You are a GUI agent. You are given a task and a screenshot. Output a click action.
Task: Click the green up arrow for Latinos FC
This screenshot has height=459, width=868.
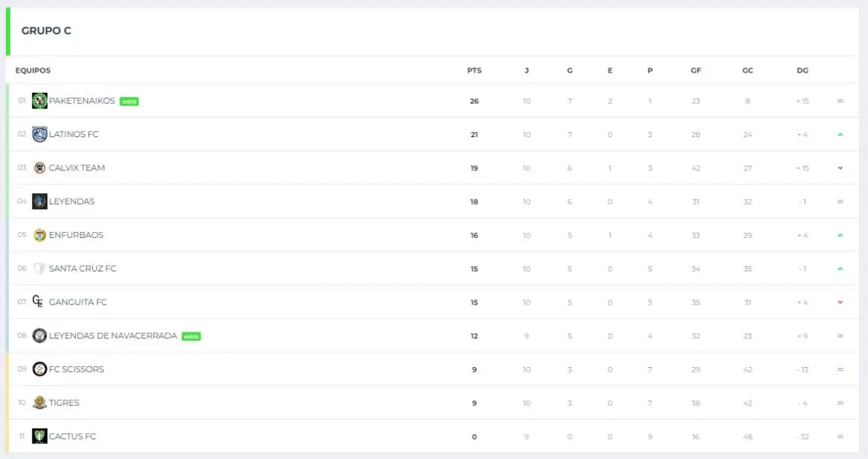[x=841, y=134]
